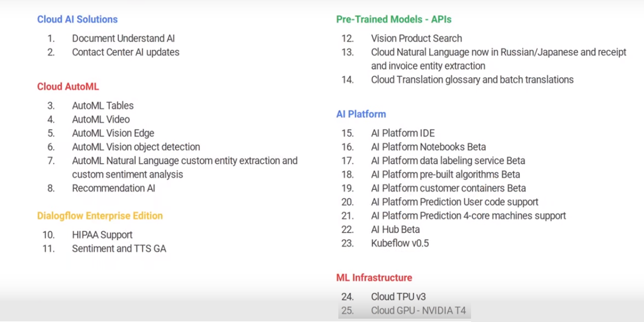Click AI Hub Beta entry
The image size is (644, 322).
point(395,229)
